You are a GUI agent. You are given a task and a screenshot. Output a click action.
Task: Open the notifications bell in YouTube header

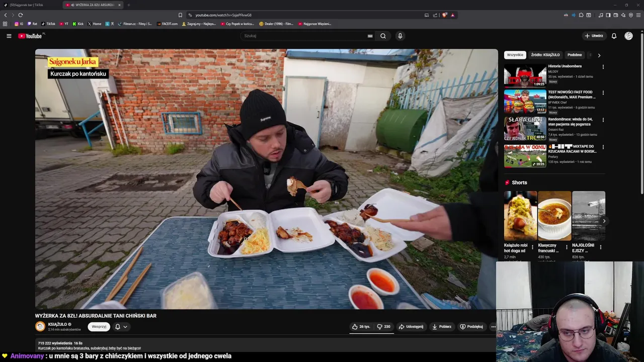click(614, 36)
